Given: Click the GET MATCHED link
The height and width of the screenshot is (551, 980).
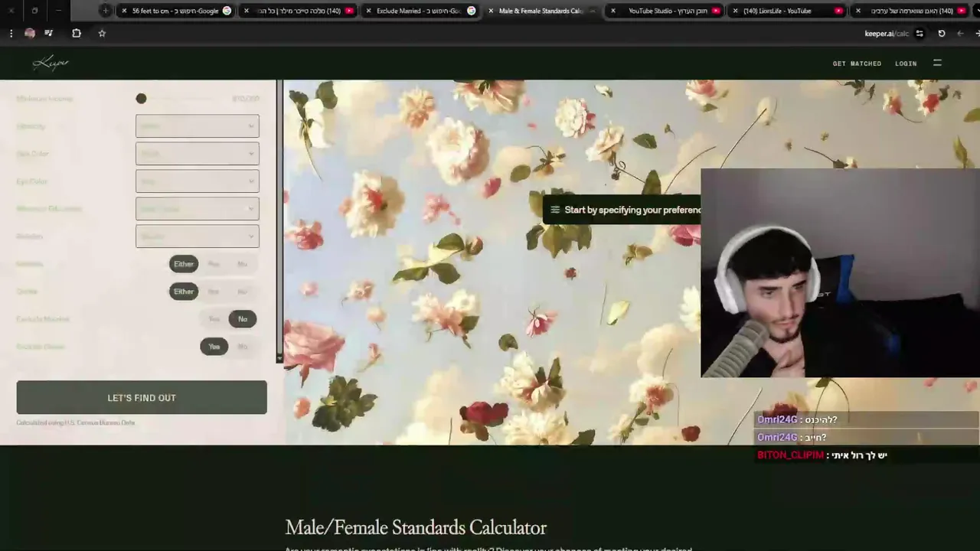Looking at the screenshot, I should pyautogui.click(x=857, y=64).
